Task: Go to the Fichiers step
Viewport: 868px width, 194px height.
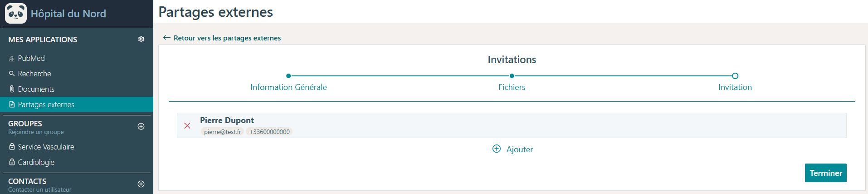Action: pos(512,87)
